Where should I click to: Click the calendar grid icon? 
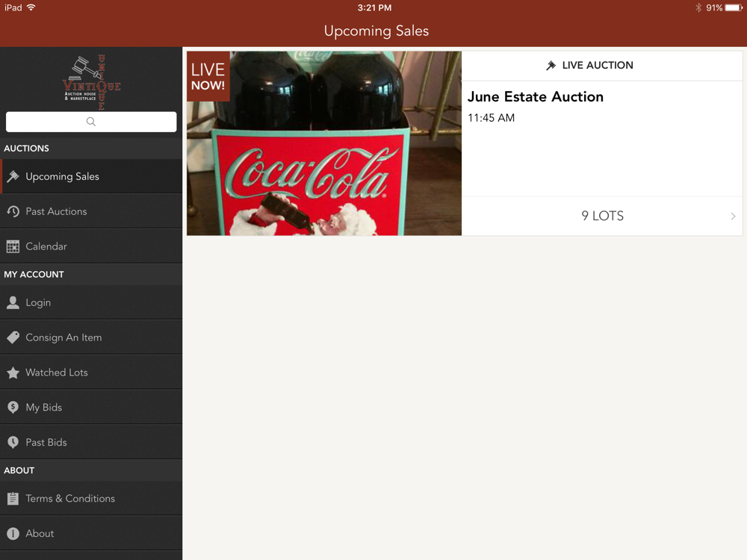click(x=13, y=246)
